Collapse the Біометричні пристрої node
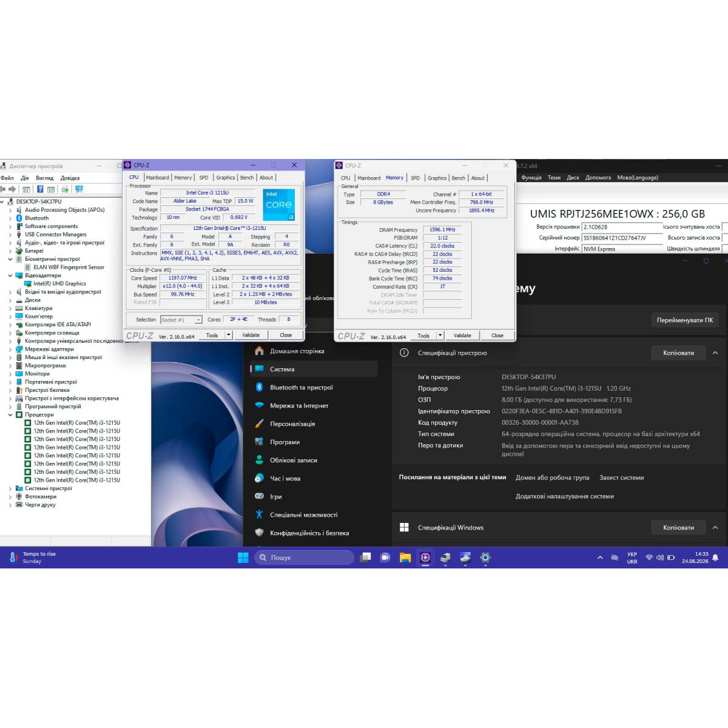The image size is (728, 728). (10, 259)
